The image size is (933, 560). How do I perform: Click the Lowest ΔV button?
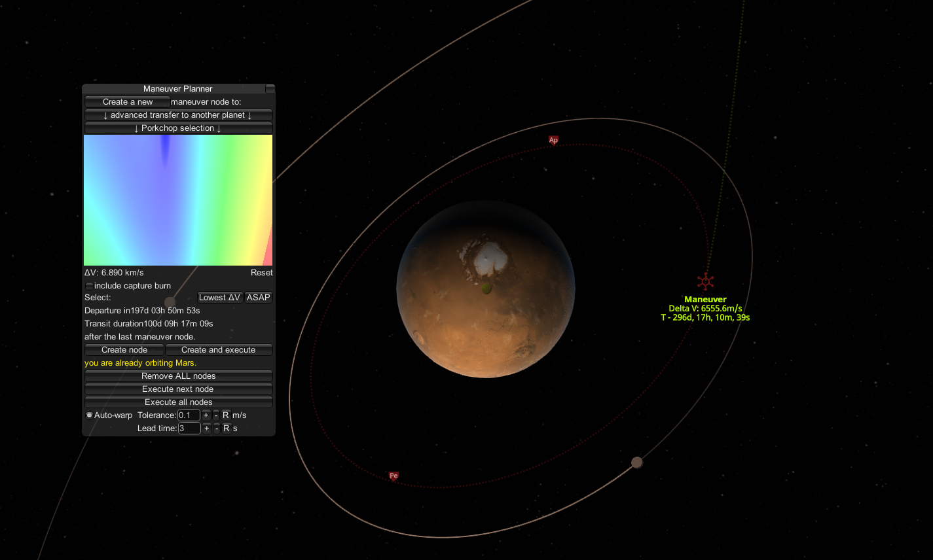pos(220,298)
